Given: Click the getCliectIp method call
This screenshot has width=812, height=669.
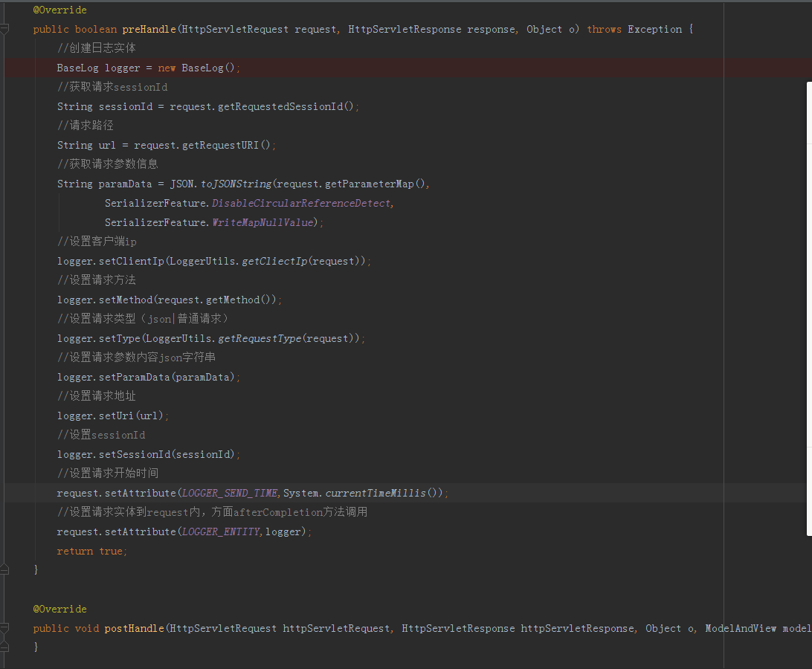Looking at the screenshot, I should (x=273, y=262).
